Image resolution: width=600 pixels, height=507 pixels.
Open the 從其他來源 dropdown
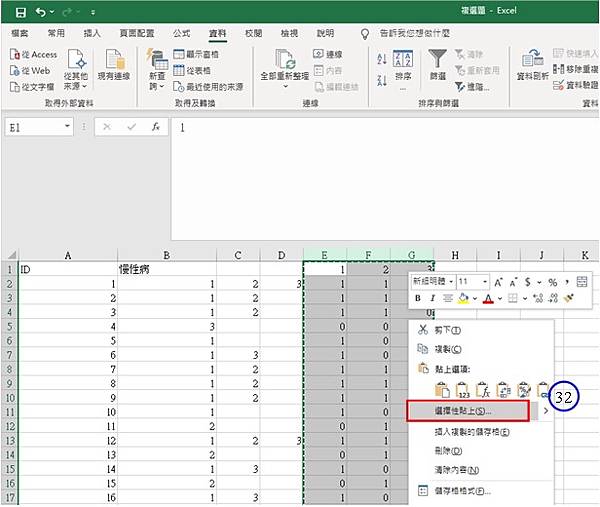point(75,70)
